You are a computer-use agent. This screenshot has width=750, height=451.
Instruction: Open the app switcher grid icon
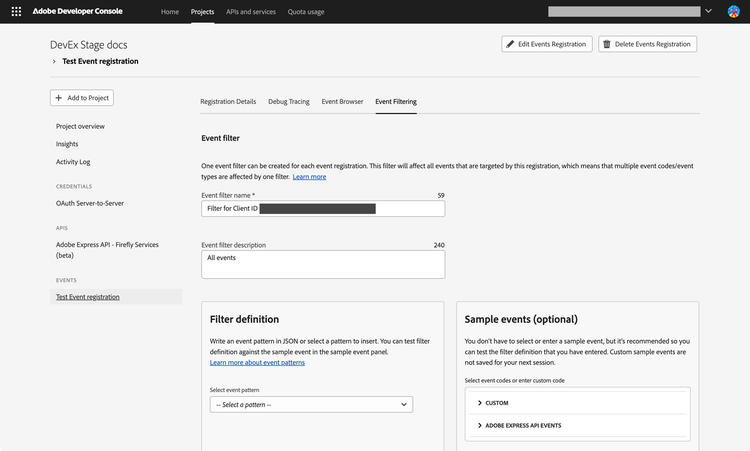(16, 11)
